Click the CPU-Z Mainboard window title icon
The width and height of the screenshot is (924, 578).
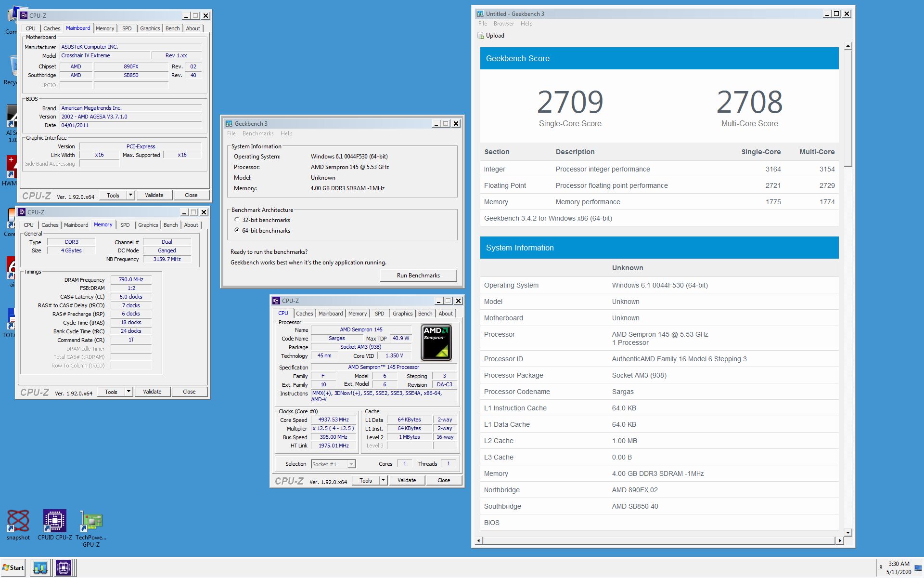tap(23, 15)
